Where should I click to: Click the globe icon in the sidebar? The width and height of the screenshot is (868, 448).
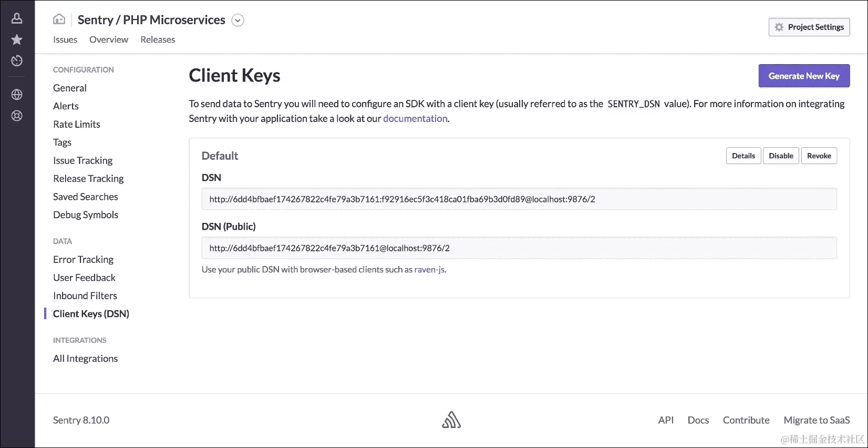point(17,95)
